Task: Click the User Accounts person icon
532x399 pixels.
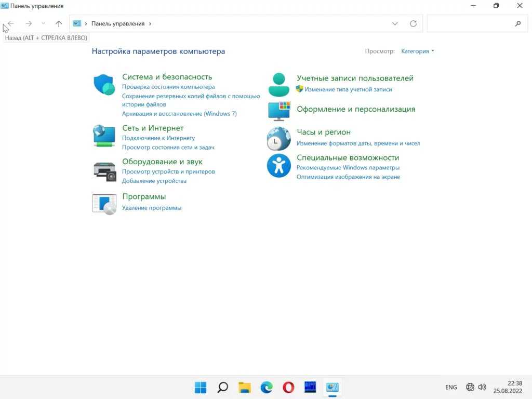Action: click(279, 85)
